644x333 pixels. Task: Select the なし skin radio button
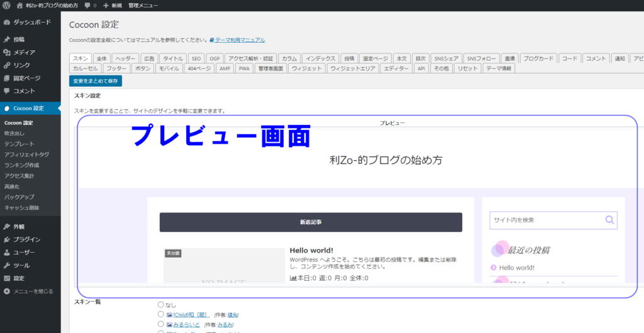161,305
